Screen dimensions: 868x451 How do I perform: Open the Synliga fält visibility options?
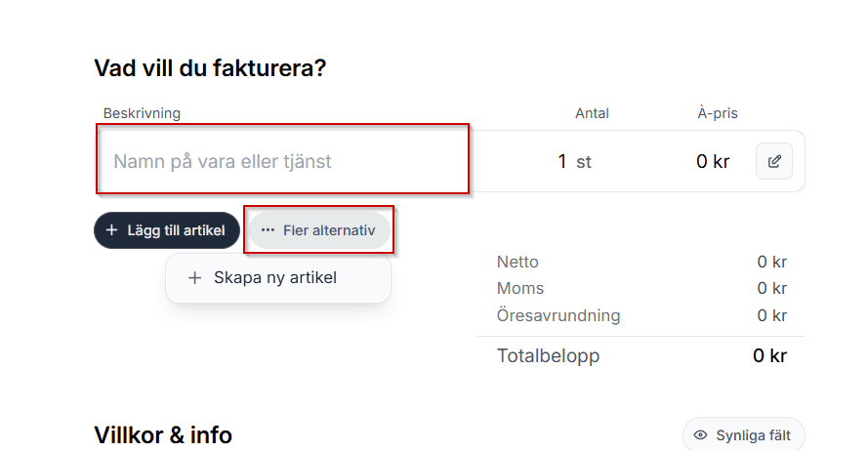click(744, 435)
